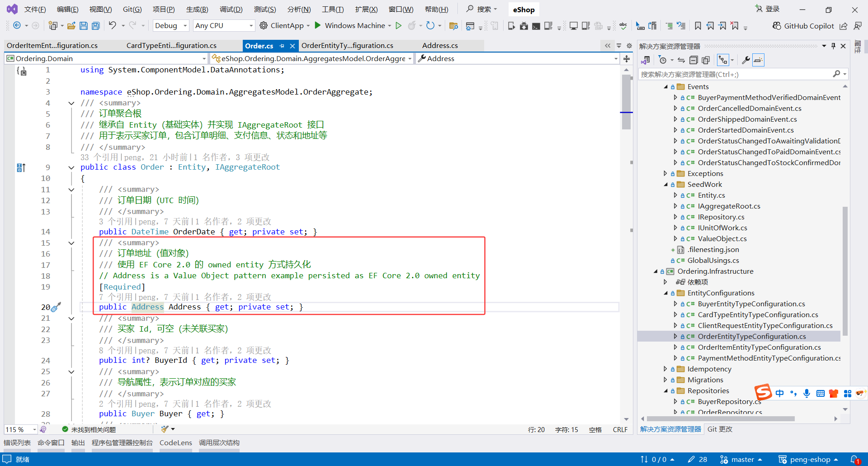
Task: Click the Share icon next to GitHub Copilot
Action: point(844,26)
